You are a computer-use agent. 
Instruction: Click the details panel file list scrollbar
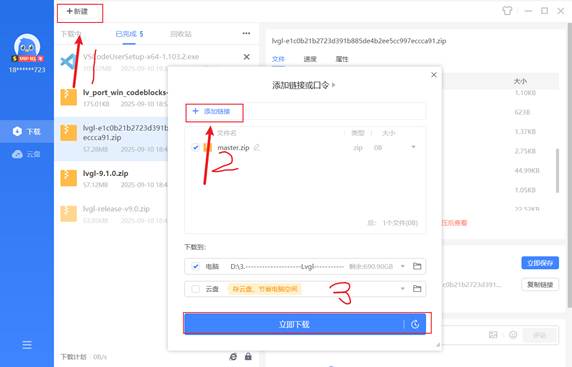tap(557, 170)
